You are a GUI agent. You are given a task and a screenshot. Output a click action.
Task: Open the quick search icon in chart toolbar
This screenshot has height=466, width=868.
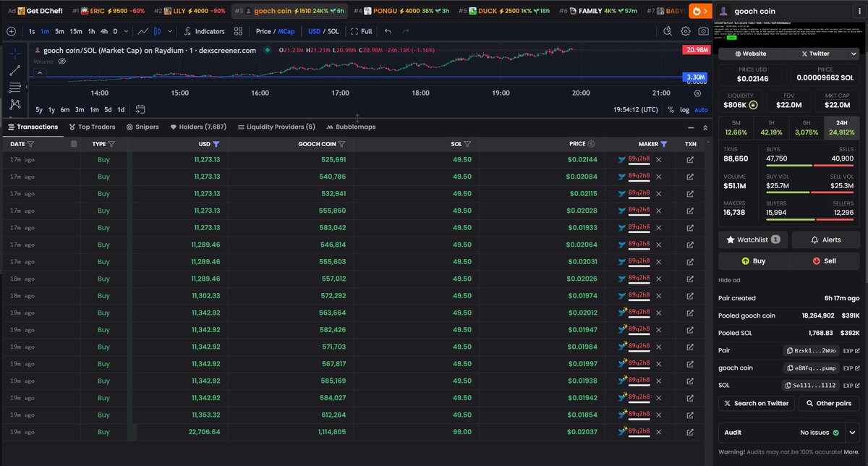668,31
